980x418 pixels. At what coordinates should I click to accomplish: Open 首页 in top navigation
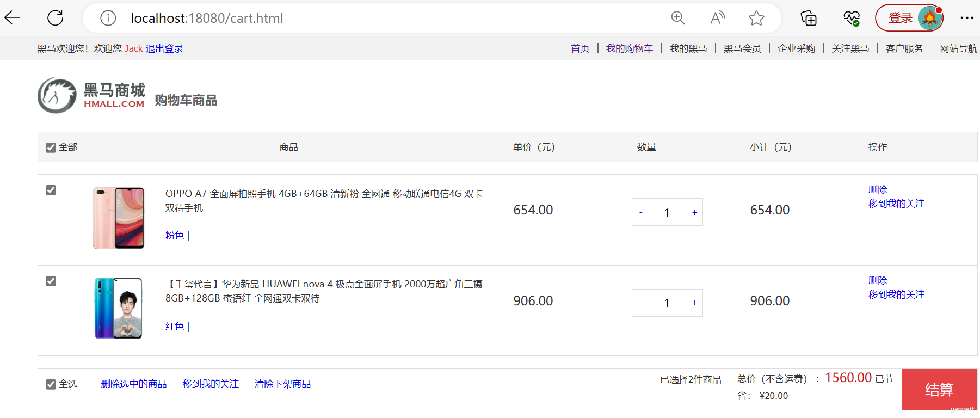coord(580,48)
